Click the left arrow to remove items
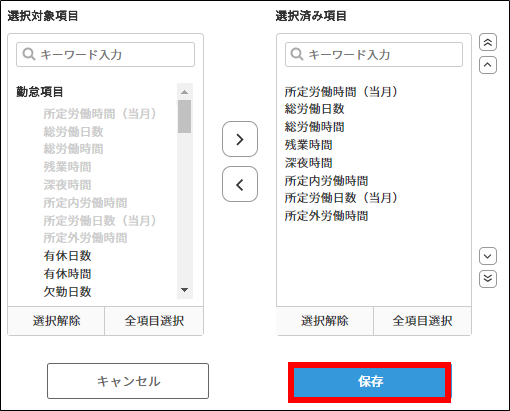Viewport: 510px width, 411px height. 240,184
